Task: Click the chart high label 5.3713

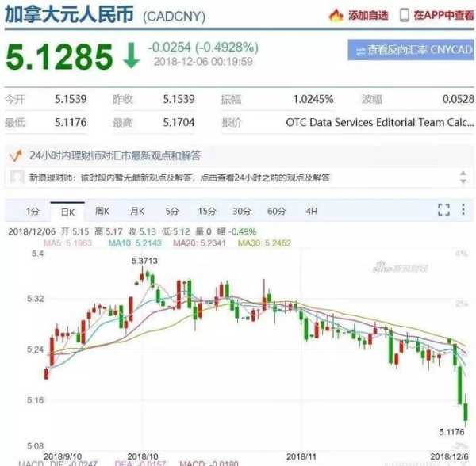Action: [144, 261]
